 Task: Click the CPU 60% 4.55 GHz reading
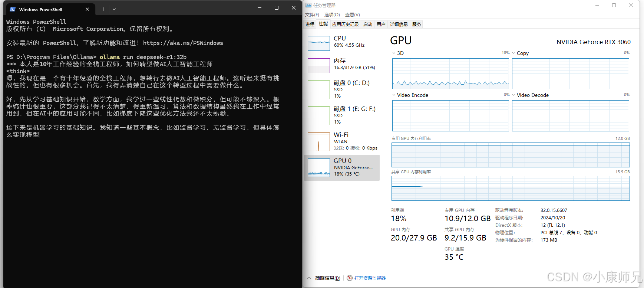click(349, 45)
